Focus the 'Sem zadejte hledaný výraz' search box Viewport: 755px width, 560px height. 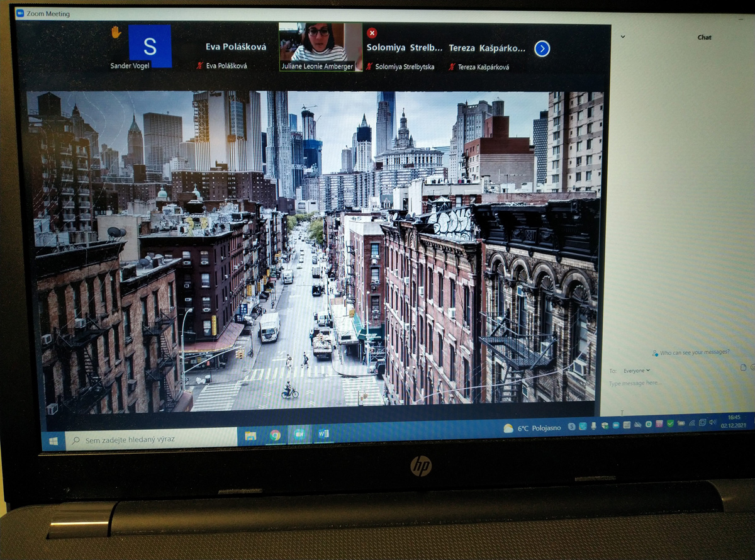(151, 439)
